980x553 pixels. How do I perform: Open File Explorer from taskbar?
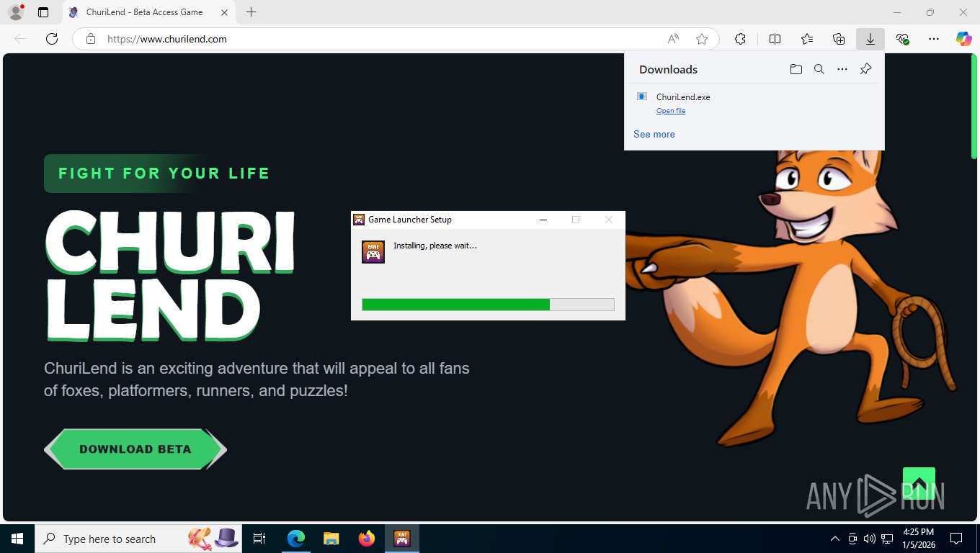331,539
